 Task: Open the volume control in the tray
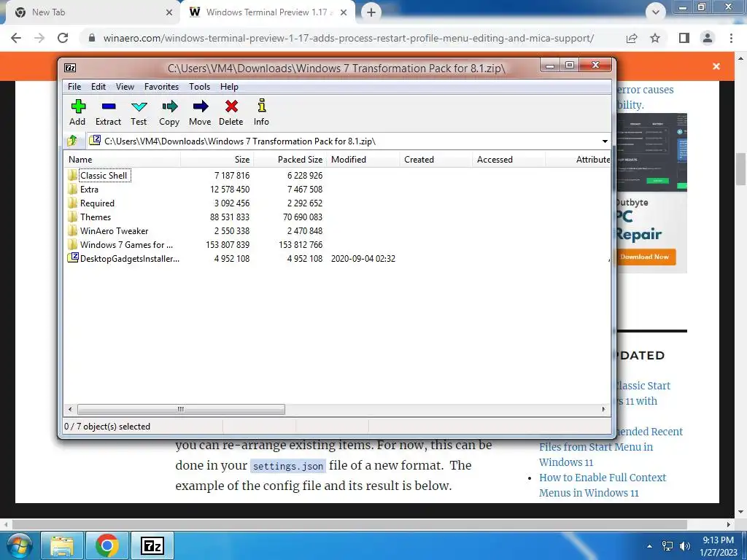point(685,546)
